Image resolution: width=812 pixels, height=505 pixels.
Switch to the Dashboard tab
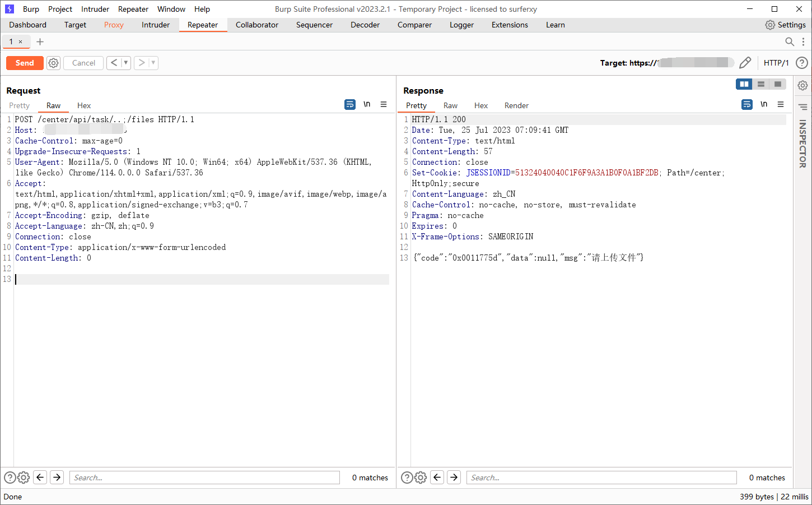(x=28, y=25)
